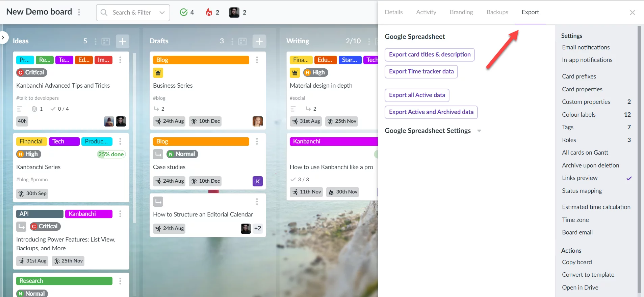Click the Search & Filter field

133,13
